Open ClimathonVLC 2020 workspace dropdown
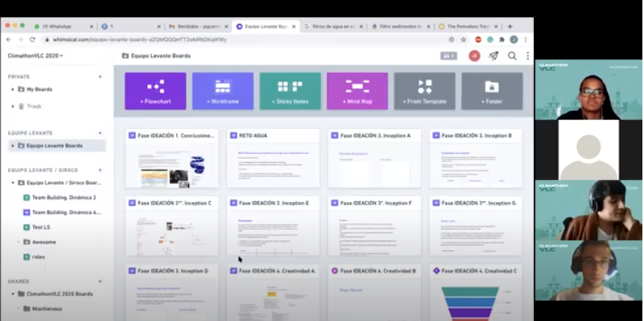The height and width of the screenshot is (321, 644). coord(35,56)
